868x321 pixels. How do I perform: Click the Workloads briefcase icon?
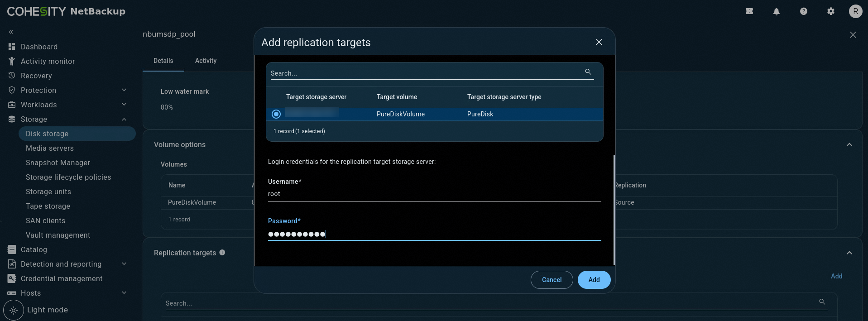pyautogui.click(x=12, y=105)
